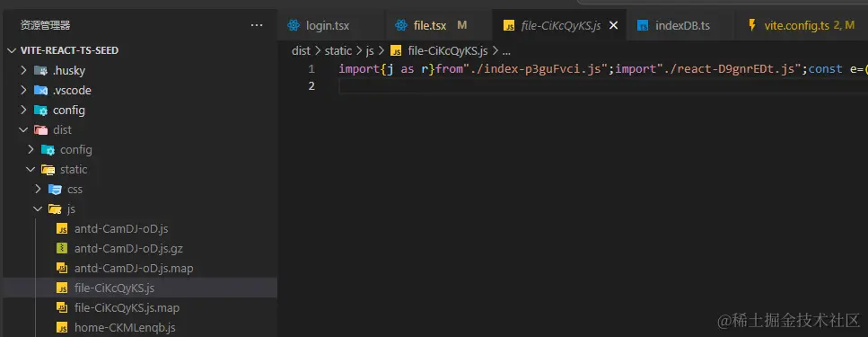The image size is (868, 337).
Task: Collapse the dist folder chevron
Action: (23, 129)
